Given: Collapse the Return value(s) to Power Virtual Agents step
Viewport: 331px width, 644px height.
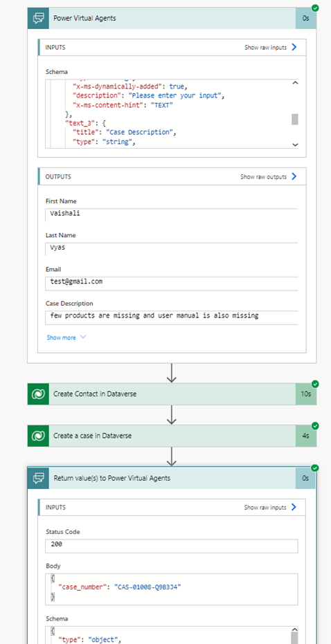Looking at the screenshot, I should coord(172,478).
